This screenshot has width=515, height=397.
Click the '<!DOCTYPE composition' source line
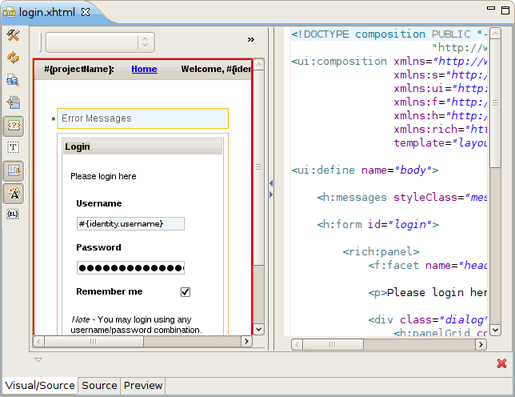(389, 34)
